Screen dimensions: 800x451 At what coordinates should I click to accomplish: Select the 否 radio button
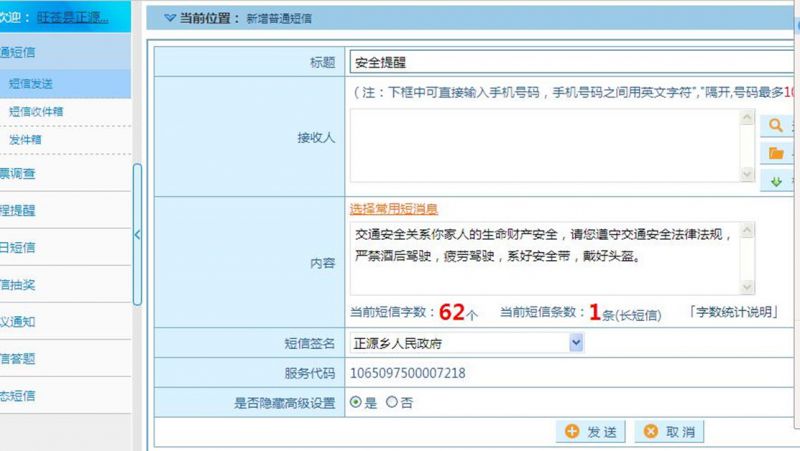coord(391,402)
